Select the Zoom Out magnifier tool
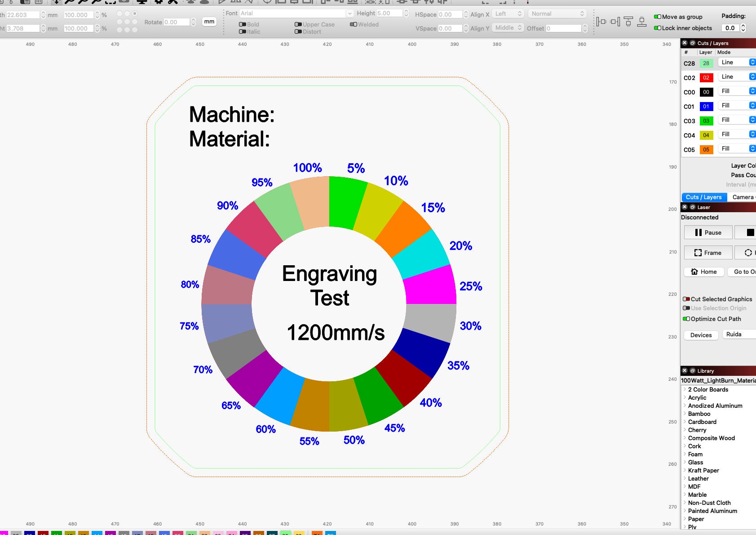The width and height of the screenshot is (756, 535). tap(83, 1)
